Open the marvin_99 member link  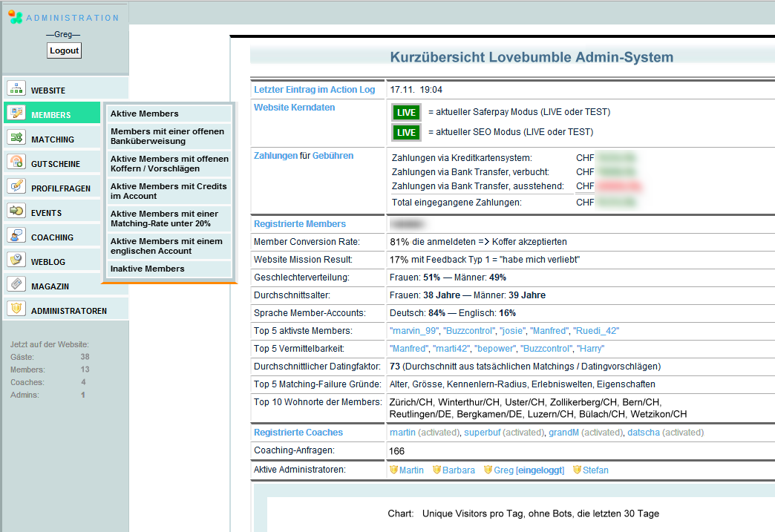click(x=413, y=331)
